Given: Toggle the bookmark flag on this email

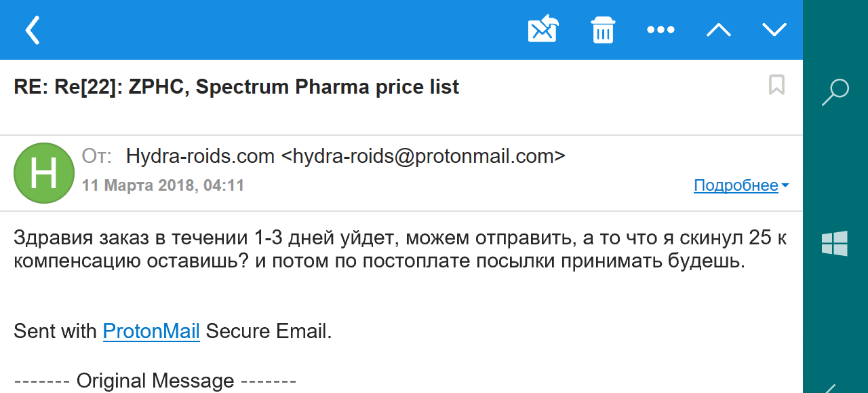Looking at the screenshot, I should (x=776, y=85).
